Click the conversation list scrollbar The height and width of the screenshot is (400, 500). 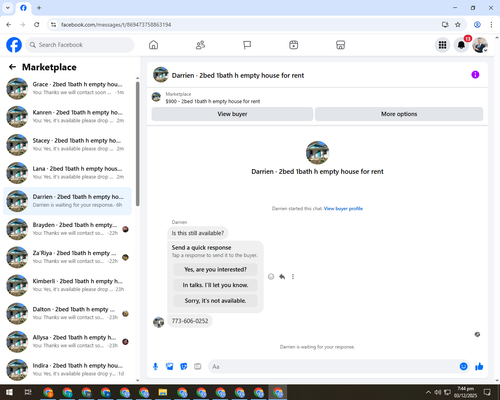tap(137, 143)
